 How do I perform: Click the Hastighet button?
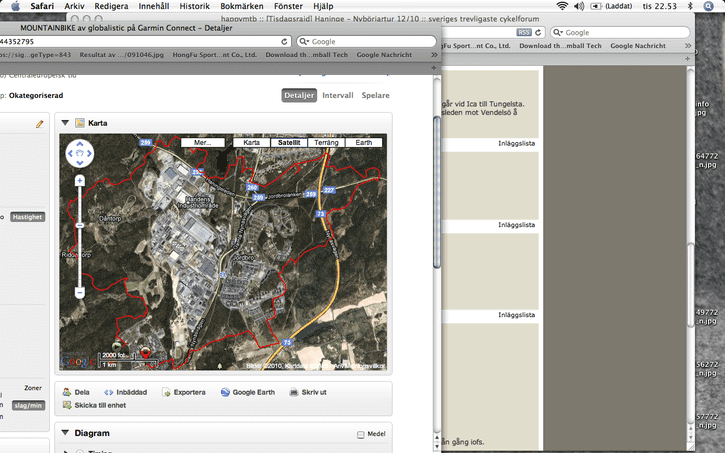27,216
